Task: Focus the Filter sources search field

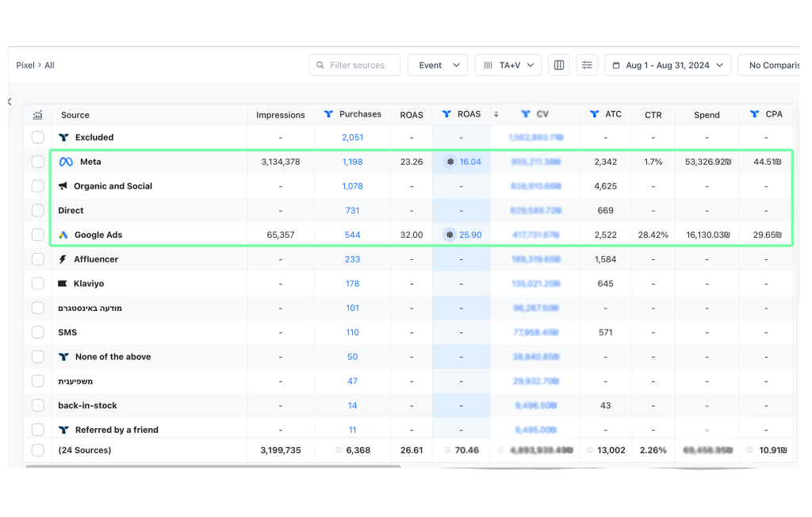Action: tap(354, 65)
